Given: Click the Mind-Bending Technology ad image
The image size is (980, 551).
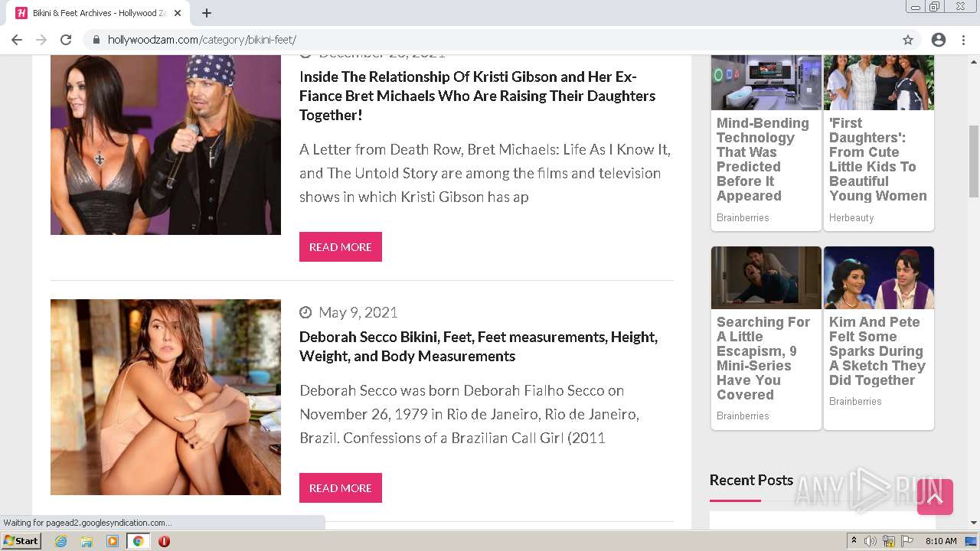Looking at the screenshot, I should (x=766, y=83).
